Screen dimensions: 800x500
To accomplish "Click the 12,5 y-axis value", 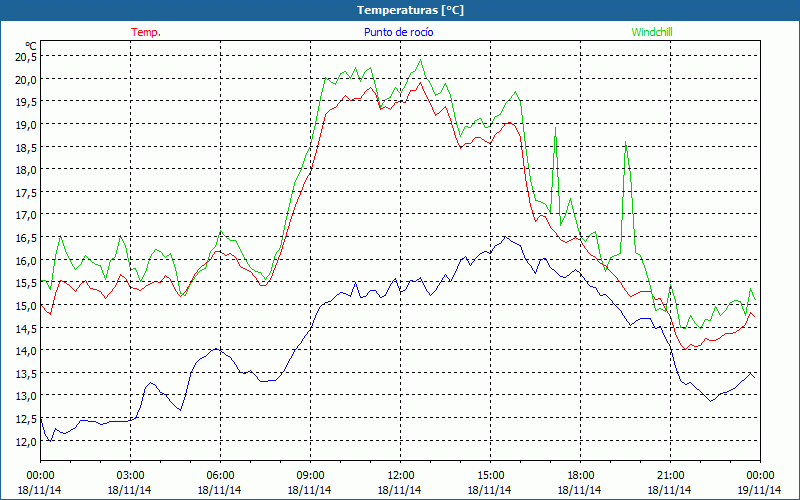I will [x=26, y=418].
